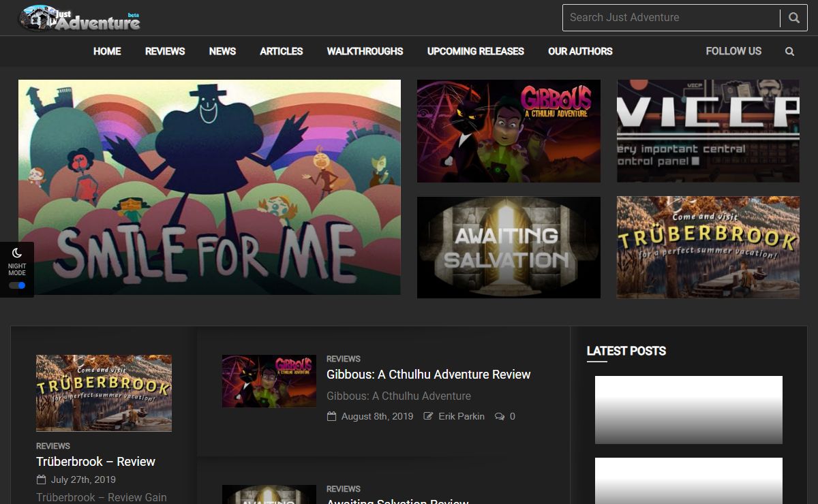
Task: Click calendar icon beside July 27th, 2019
Action: [41, 479]
